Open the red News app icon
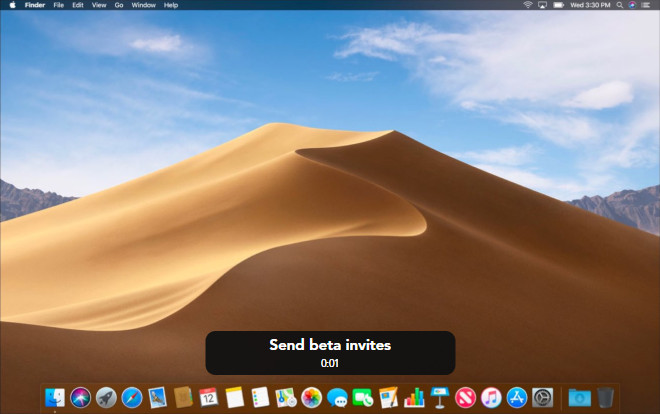 pyautogui.click(x=466, y=398)
